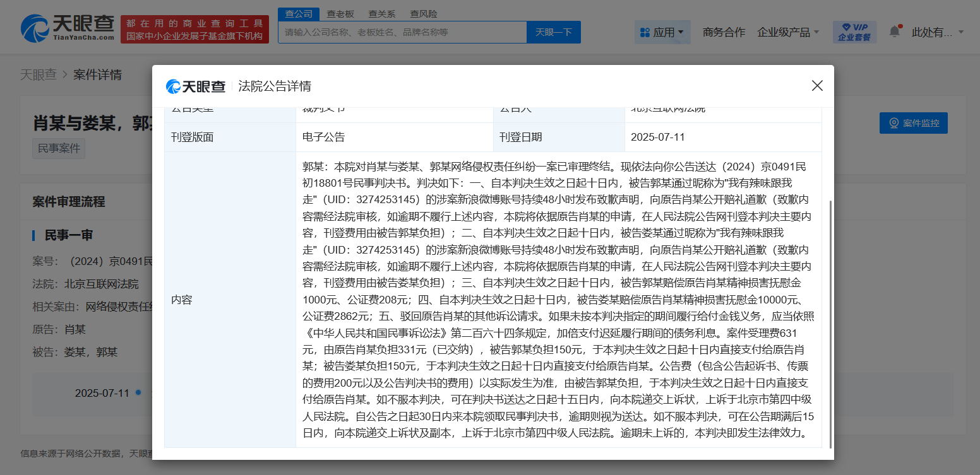Expand the 企业级产品 dropdown
Image resolution: width=980 pixels, height=475 pixels.
[788, 32]
